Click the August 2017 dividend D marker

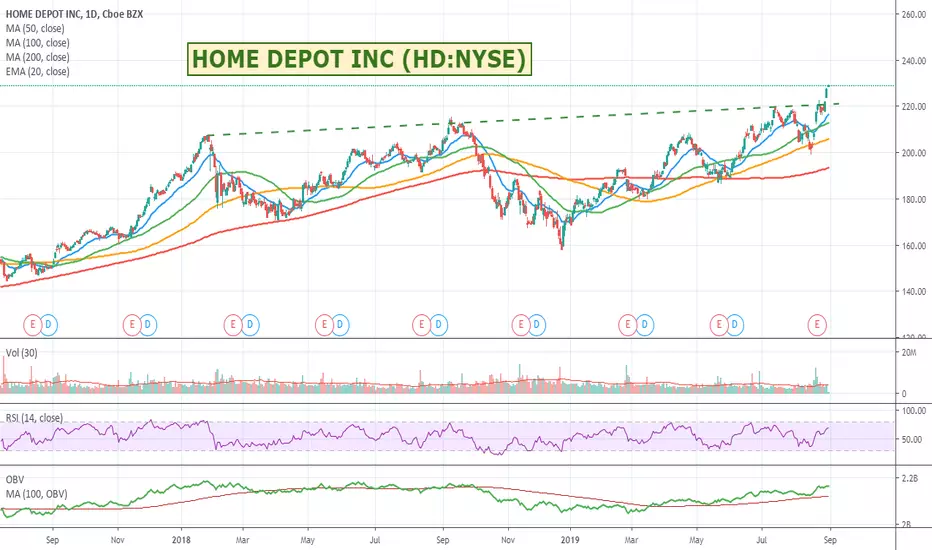point(49,325)
